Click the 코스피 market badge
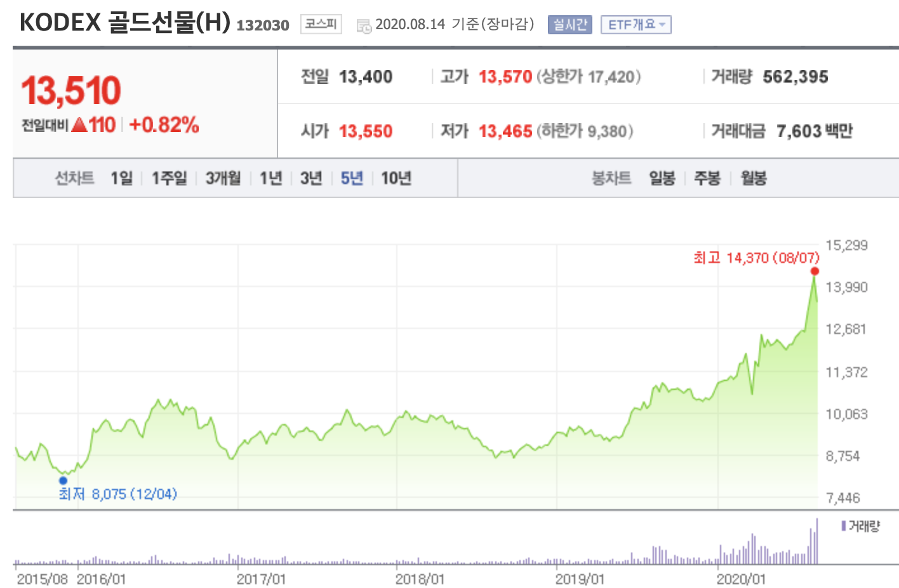This screenshot has height=588, width=899. [x=321, y=24]
